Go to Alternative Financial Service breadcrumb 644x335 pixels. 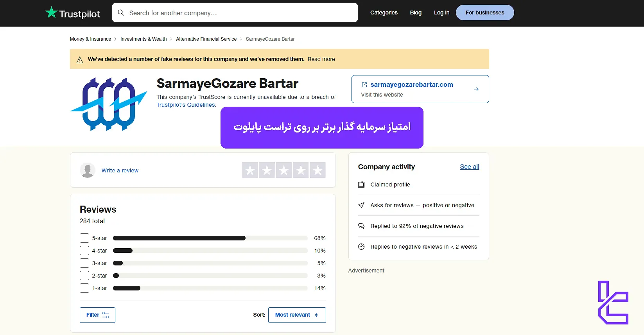point(206,39)
